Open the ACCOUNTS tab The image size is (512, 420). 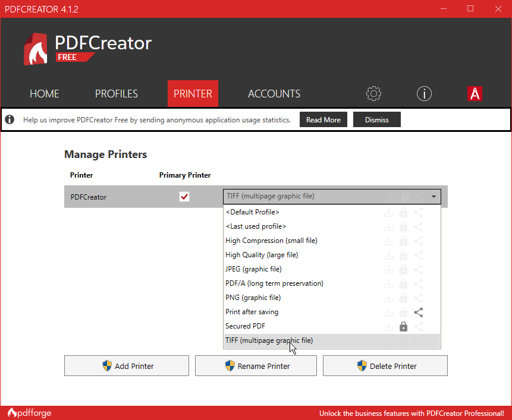tap(274, 93)
